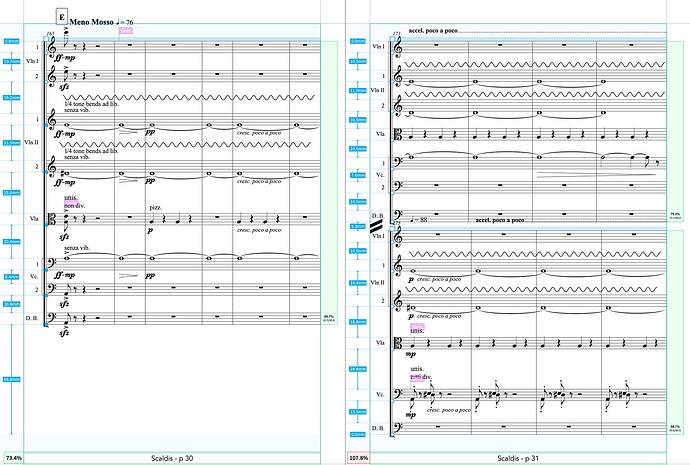Edit the 18.6mm staff spacing value
The width and height of the screenshot is (690, 465).
(358, 322)
